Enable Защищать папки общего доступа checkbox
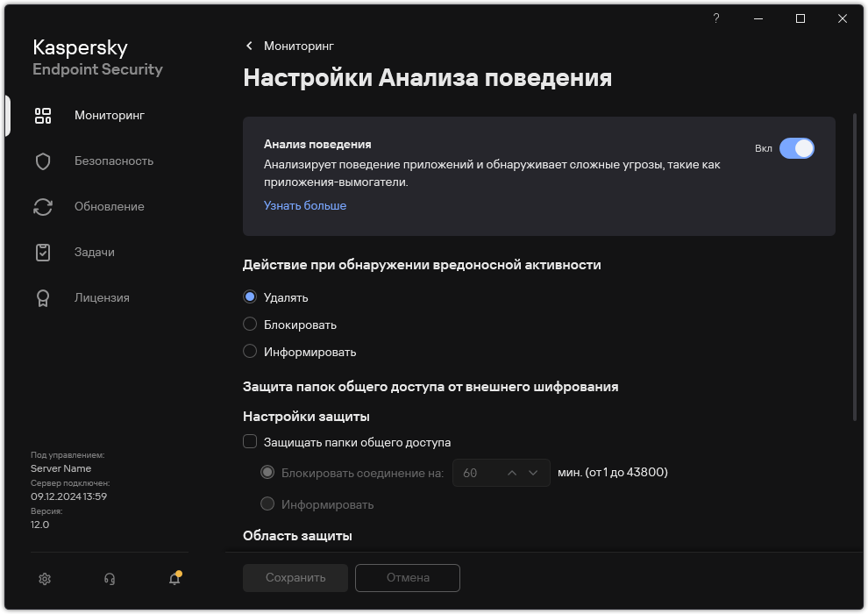 [250, 441]
